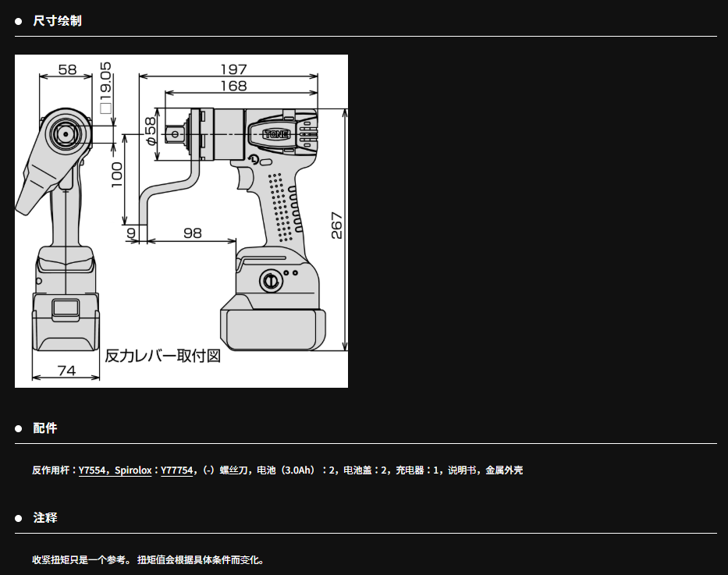Click the 尺寸绘制 section heading
Viewport: 728px width, 575px height.
(x=57, y=20)
